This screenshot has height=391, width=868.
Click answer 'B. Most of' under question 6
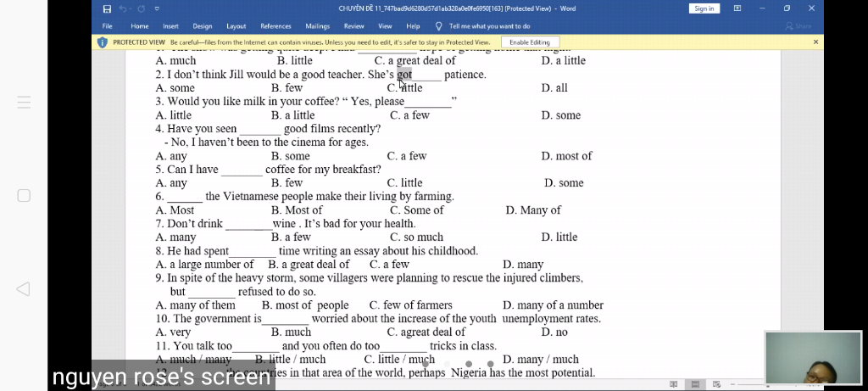coord(297,209)
